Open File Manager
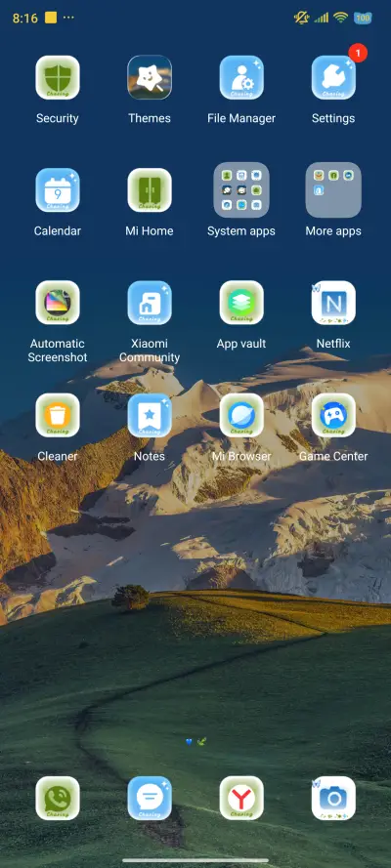The width and height of the screenshot is (391, 868). pos(241,77)
